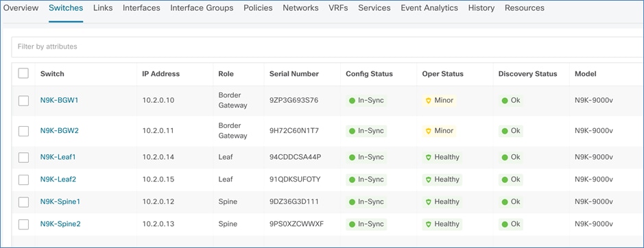Image resolution: width=644 pixels, height=248 pixels.
Task: Open the N9K-BGW1 switch link
Action: (x=59, y=100)
